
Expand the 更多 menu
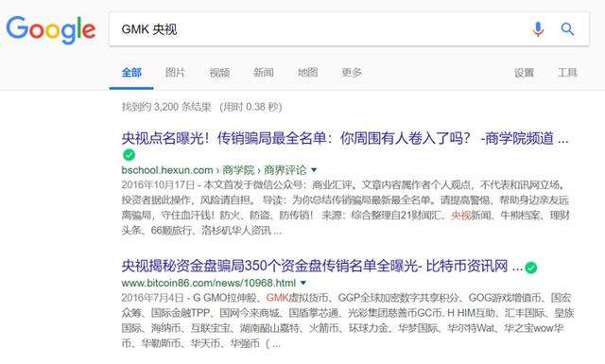[352, 72]
